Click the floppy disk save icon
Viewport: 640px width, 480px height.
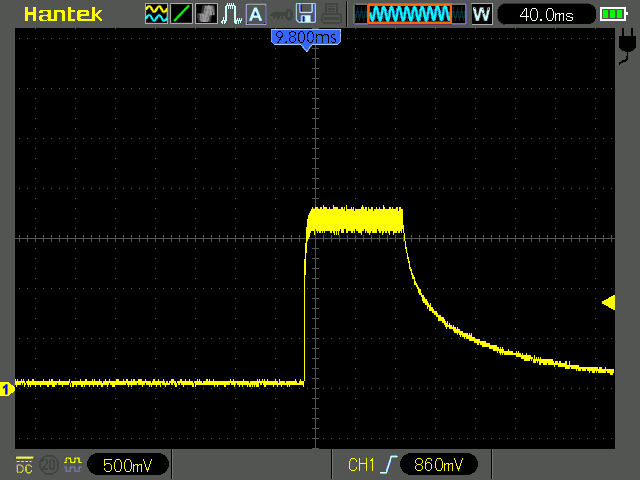[306, 13]
